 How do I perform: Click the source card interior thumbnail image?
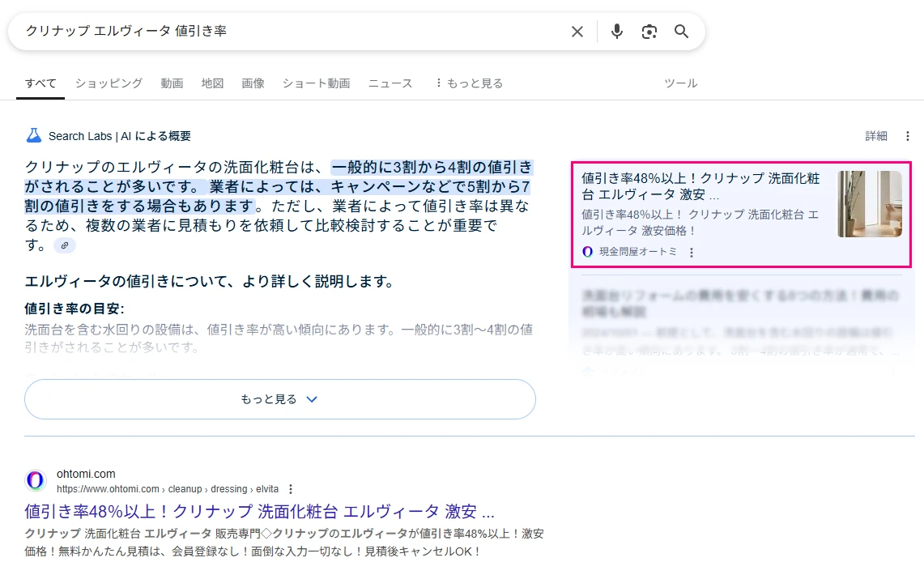pyautogui.click(x=869, y=204)
